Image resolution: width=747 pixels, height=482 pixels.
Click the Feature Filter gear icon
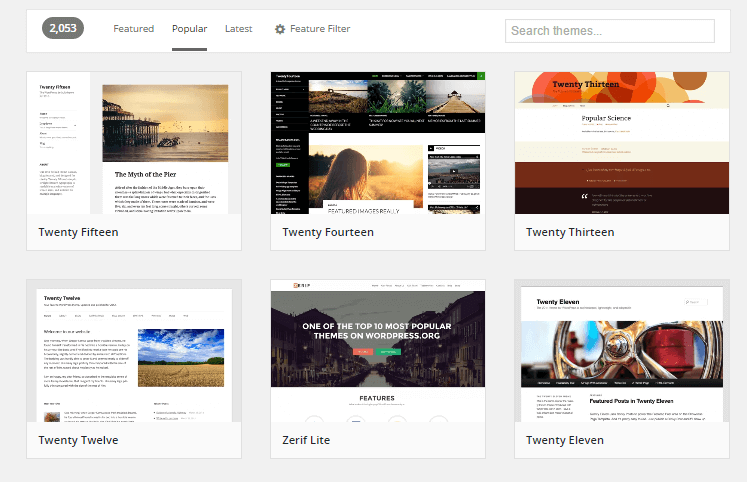(280, 29)
